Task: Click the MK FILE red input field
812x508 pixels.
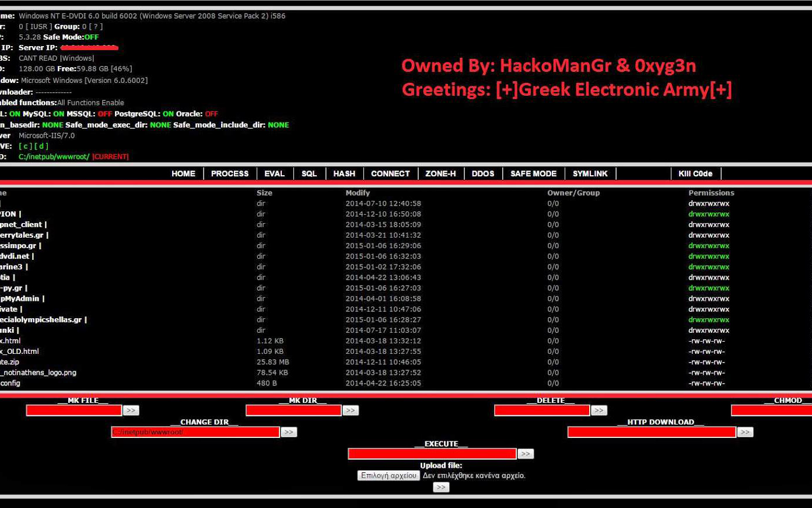Action: (74, 410)
